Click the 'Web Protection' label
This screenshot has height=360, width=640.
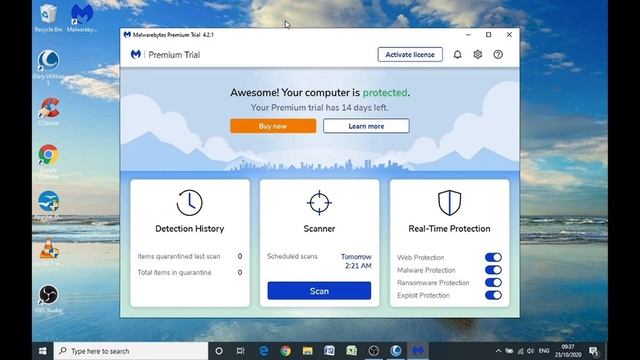420,258
